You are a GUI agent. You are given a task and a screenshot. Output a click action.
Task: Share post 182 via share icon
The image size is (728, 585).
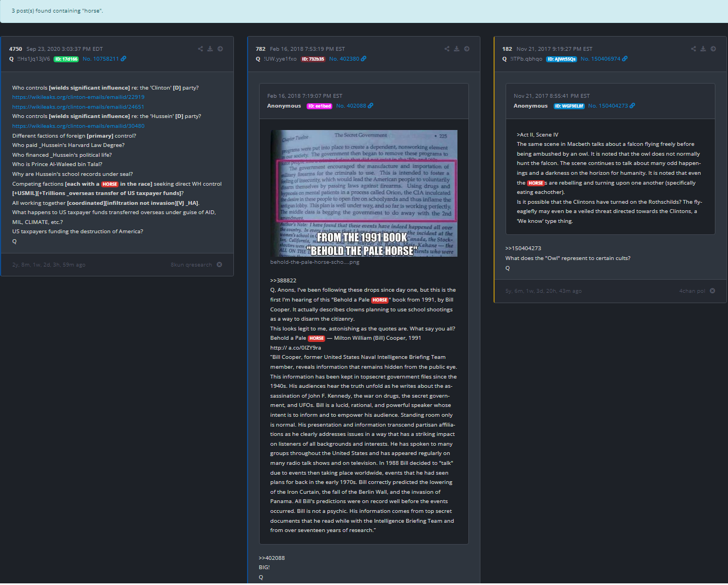point(694,49)
